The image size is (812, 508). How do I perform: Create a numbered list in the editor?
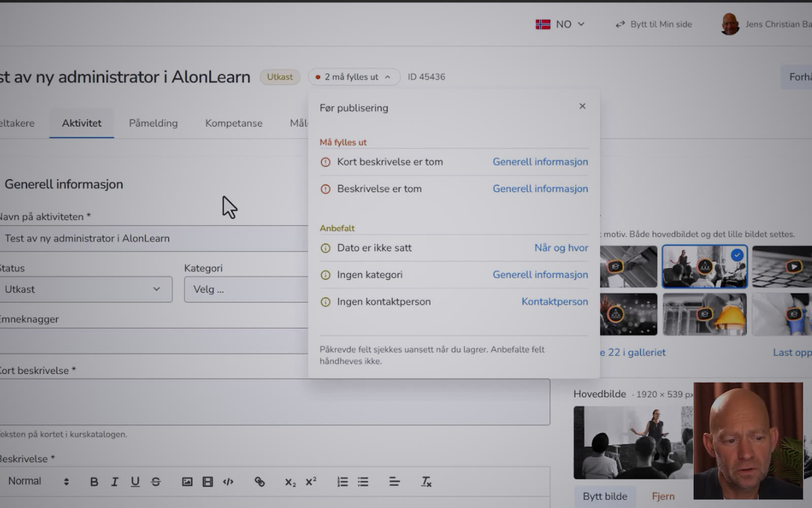click(x=343, y=482)
